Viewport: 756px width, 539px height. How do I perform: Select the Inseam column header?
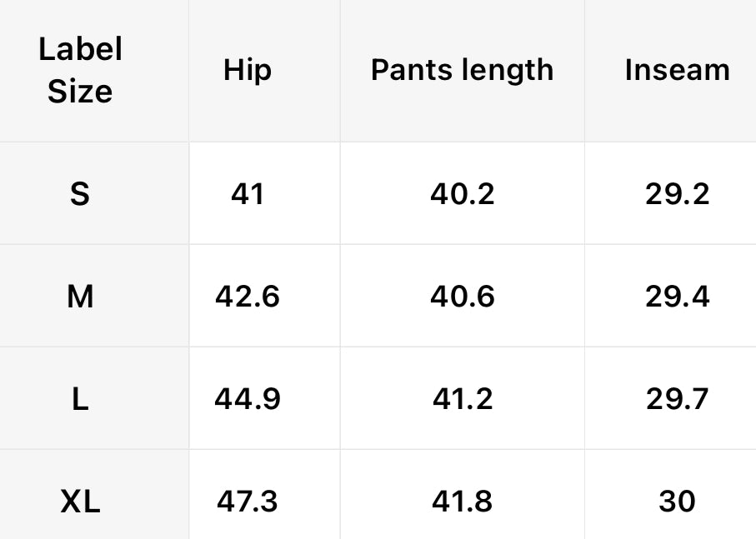coord(677,70)
